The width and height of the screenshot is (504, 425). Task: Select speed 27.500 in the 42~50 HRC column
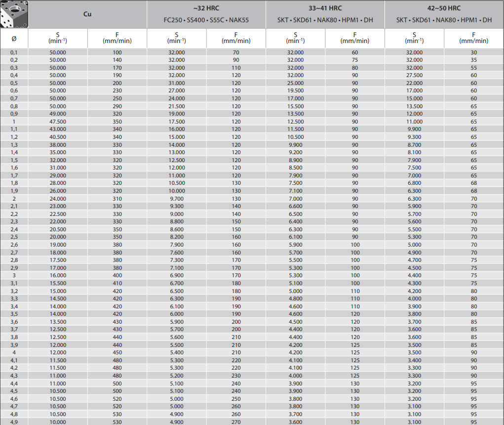pos(414,75)
